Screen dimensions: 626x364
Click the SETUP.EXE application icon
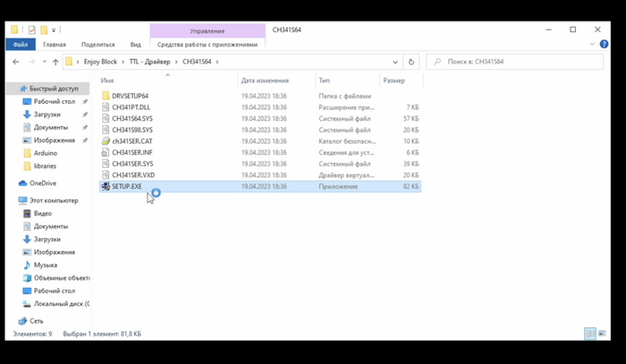coord(106,186)
